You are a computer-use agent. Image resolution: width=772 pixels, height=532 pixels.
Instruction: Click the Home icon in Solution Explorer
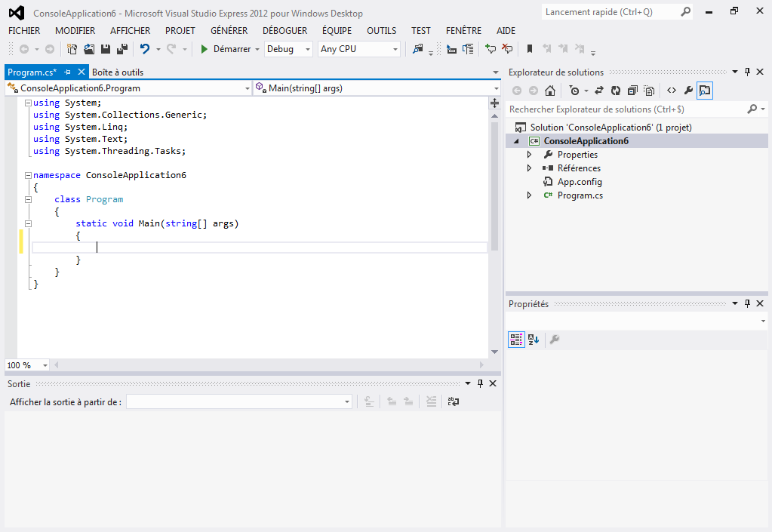point(550,91)
